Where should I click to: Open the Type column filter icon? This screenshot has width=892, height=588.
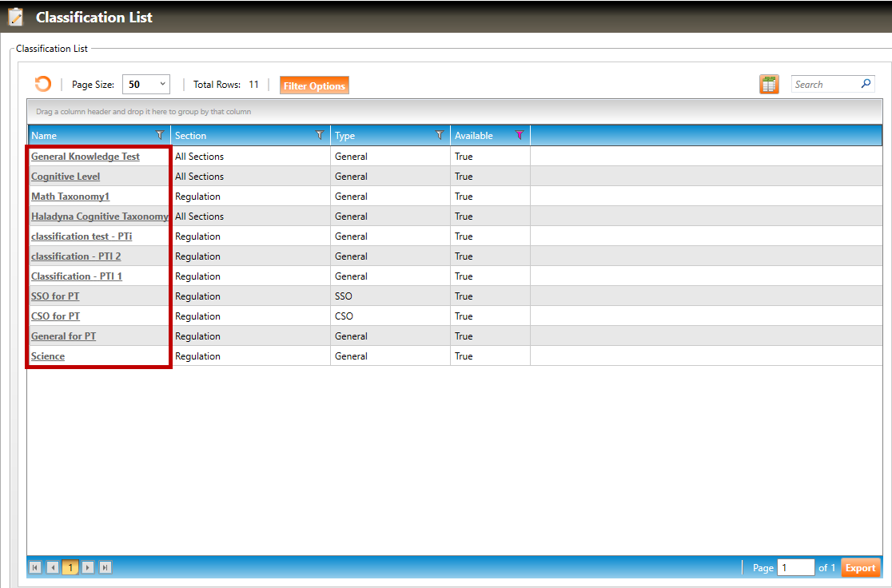[439, 136]
